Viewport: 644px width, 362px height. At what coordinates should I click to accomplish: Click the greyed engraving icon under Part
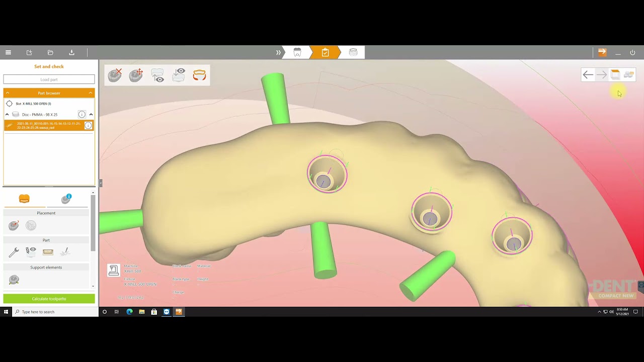click(x=65, y=252)
